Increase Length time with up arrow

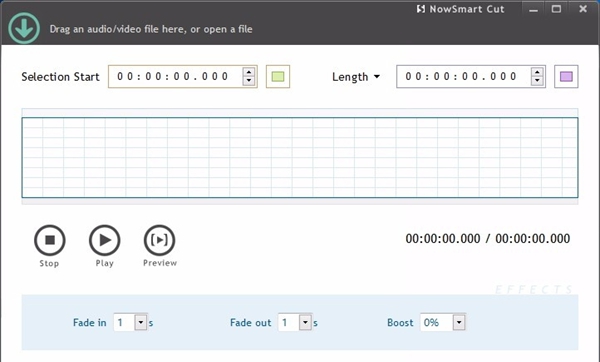click(x=537, y=72)
